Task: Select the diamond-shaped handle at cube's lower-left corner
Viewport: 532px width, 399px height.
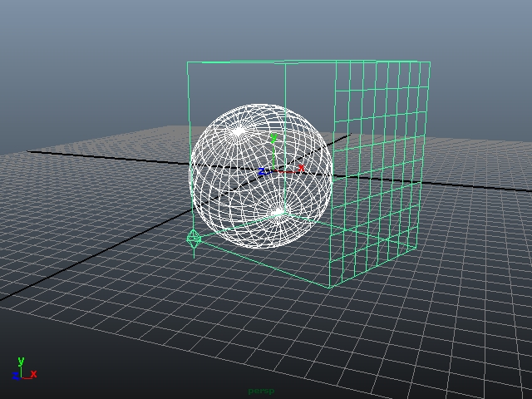Action: 195,240
